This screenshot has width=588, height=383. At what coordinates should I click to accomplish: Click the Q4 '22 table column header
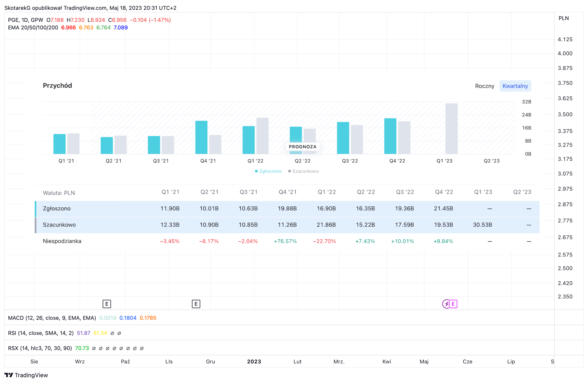pyautogui.click(x=444, y=192)
